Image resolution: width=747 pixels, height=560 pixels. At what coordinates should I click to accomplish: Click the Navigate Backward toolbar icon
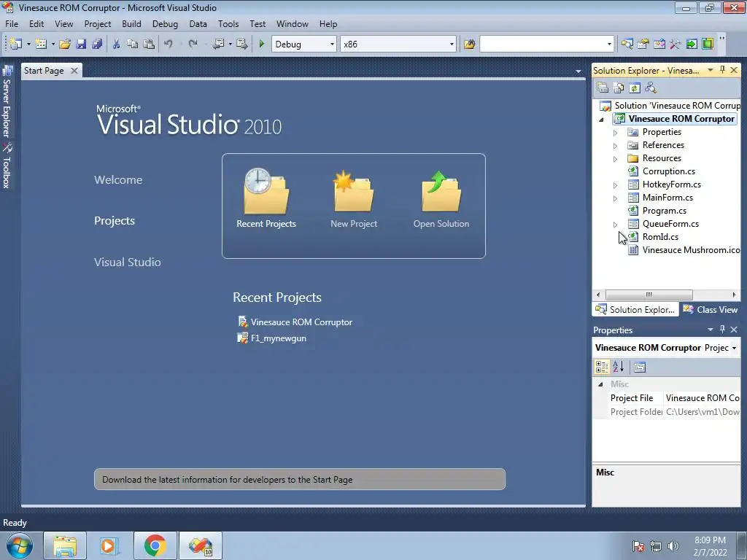pyautogui.click(x=219, y=44)
